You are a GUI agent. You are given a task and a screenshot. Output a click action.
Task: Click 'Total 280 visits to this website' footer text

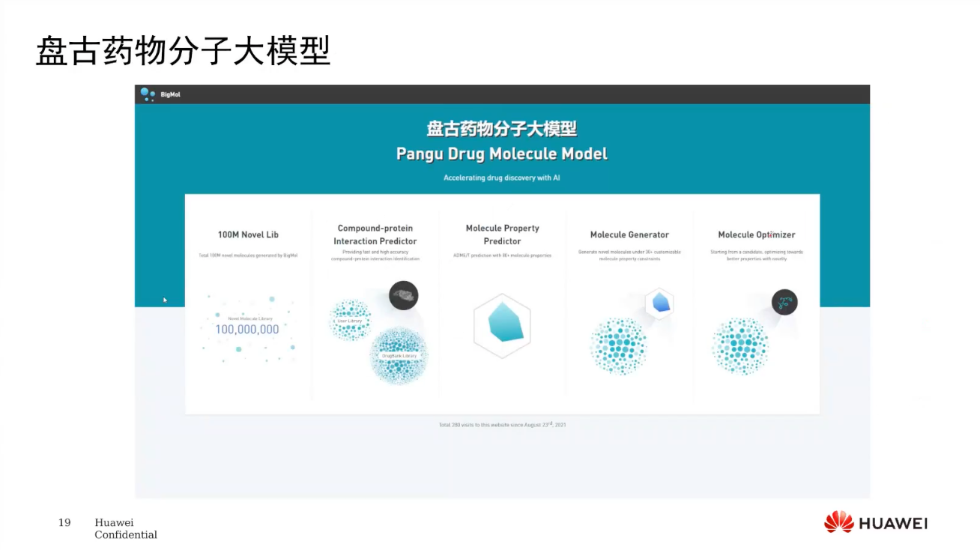pyautogui.click(x=502, y=425)
